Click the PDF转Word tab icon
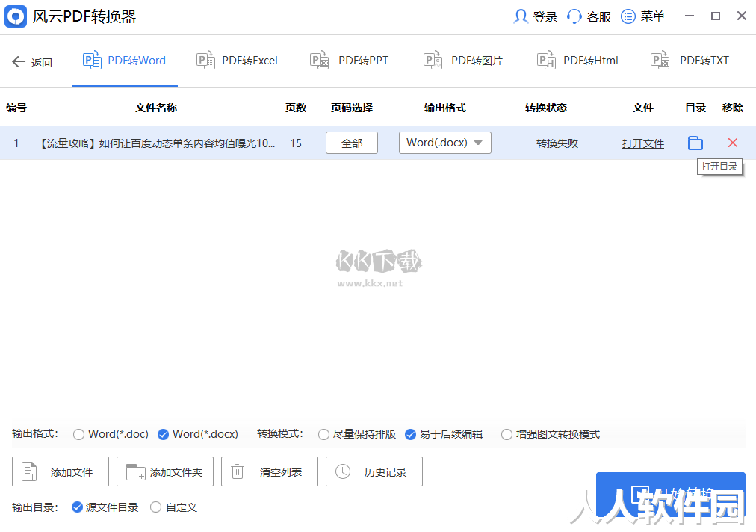The image size is (756, 532). pyautogui.click(x=92, y=61)
